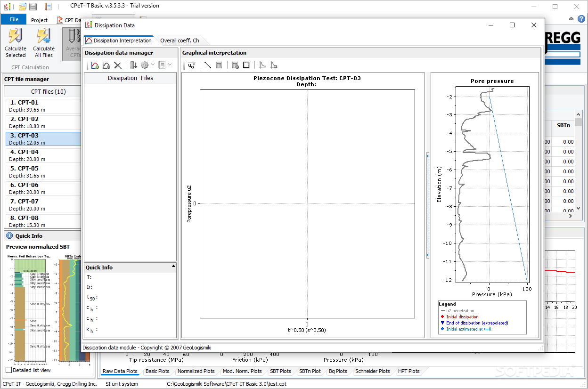Viewport: 588px width, 389px height.
Task: Select CPT-02 in the CPT file manager
Action: tap(43, 122)
